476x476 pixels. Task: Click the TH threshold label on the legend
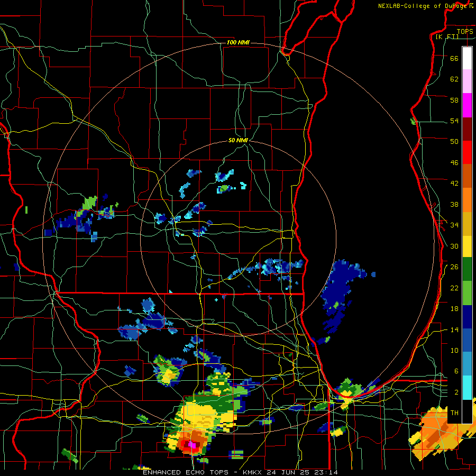click(x=454, y=413)
